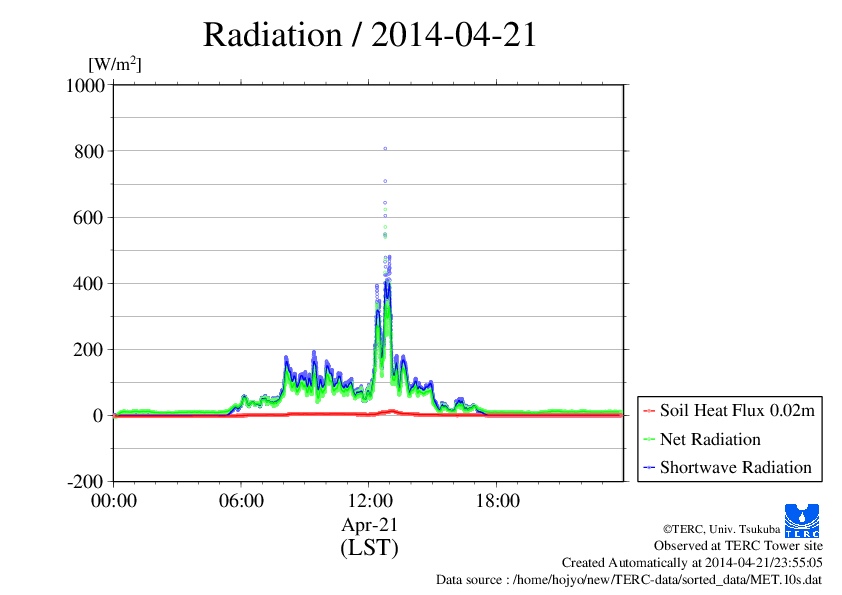The width and height of the screenshot is (842, 595).
Task: Click the y-axis value '-200'
Action: 85,482
